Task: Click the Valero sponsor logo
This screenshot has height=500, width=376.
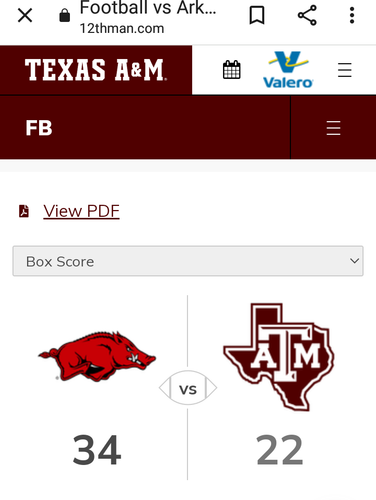Action: click(x=288, y=70)
